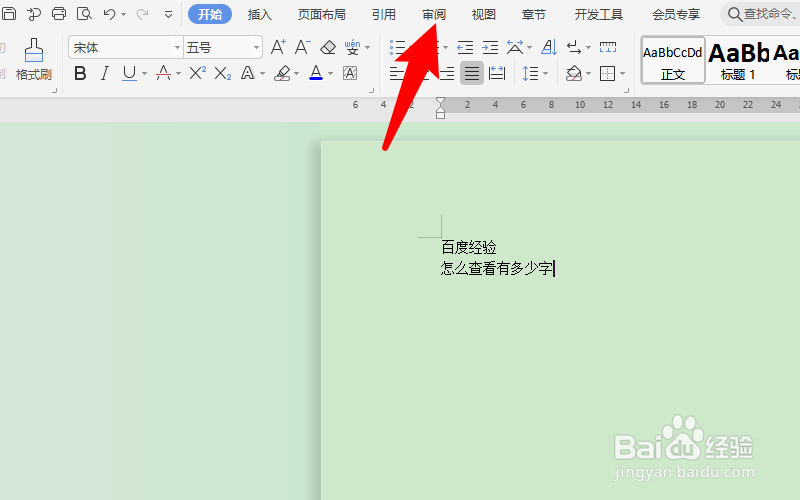Toggle left alignment button
The width and height of the screenshot is (800, 500).
point(397,73)
